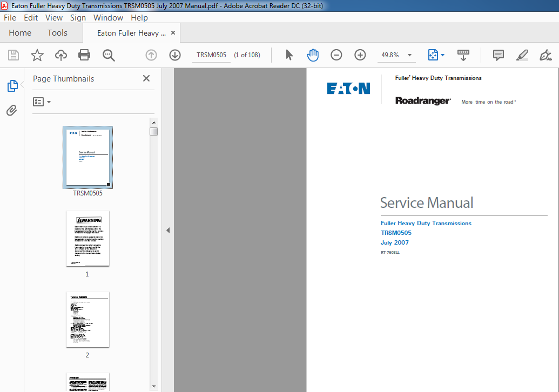The height and width of the screenshot is (392, 559).
Task: Click the July 2007 date text
Action: point(395,242)
